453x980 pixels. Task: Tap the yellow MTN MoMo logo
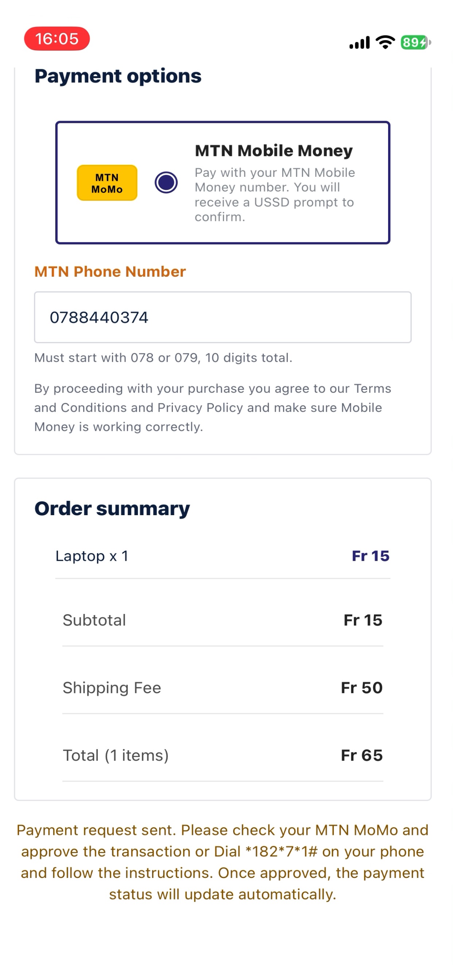click(x=107, y=183)
